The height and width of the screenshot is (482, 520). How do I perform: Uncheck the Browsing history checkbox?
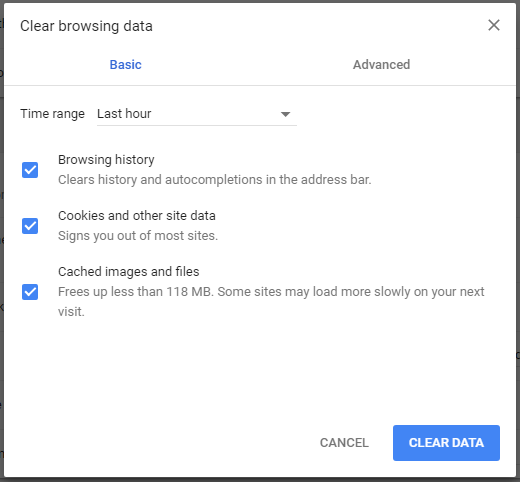(30, 170)
